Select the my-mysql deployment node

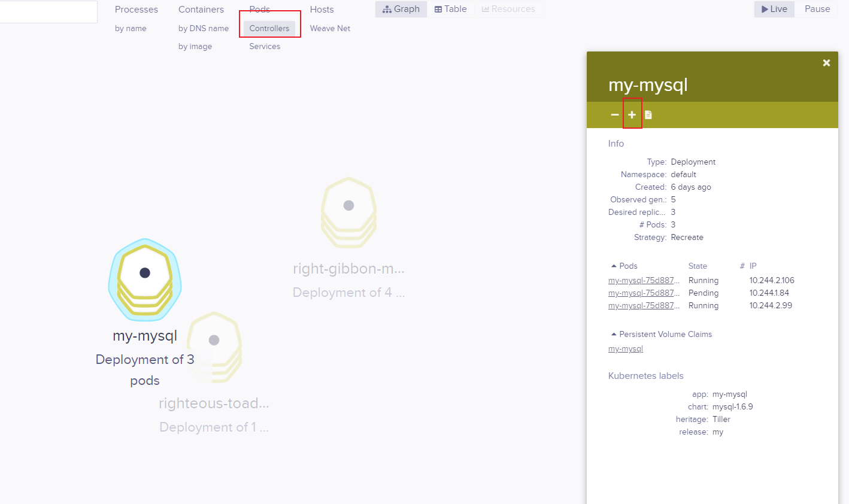(145, 280)
